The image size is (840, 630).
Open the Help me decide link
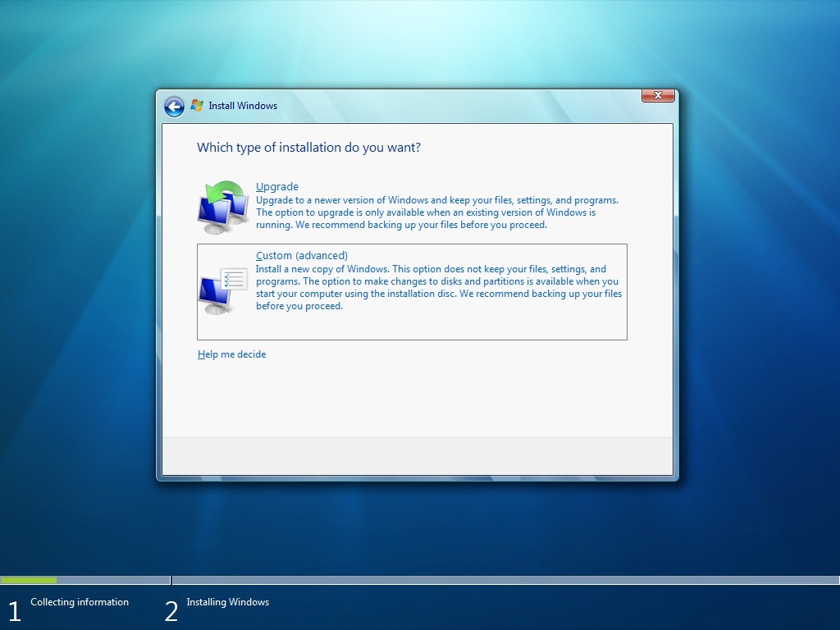click(x=231, y=354)
